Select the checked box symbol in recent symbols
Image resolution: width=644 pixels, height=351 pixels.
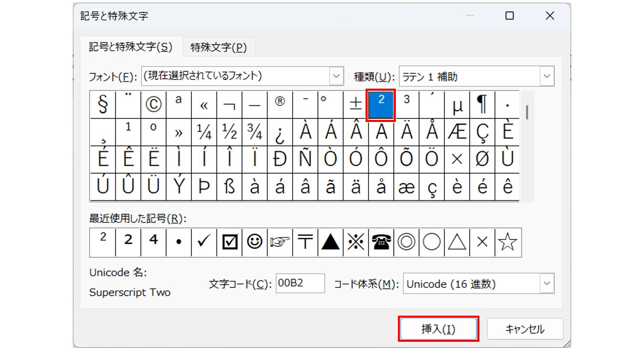(229, 242)
